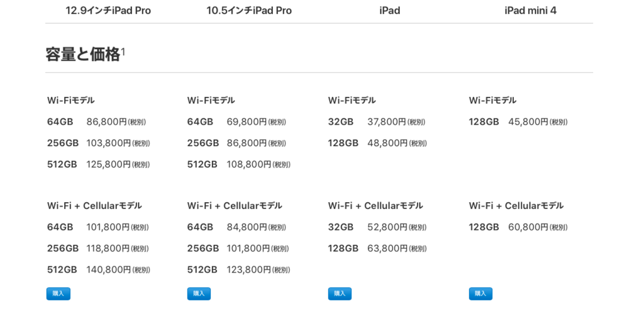644x335 pixels.
Task: Click the 48,800円 price for 128GB iPad
Action: pyautogui.click(x=387, y=143)
